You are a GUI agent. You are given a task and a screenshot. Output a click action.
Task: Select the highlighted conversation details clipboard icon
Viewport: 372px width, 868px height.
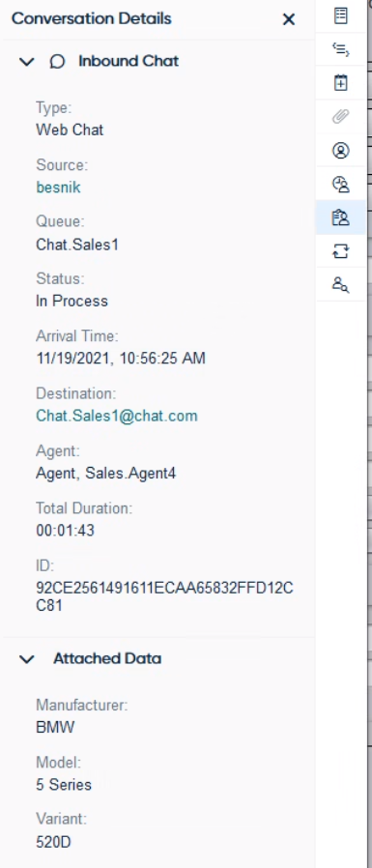pyautogui.click(x=341, y=217)
